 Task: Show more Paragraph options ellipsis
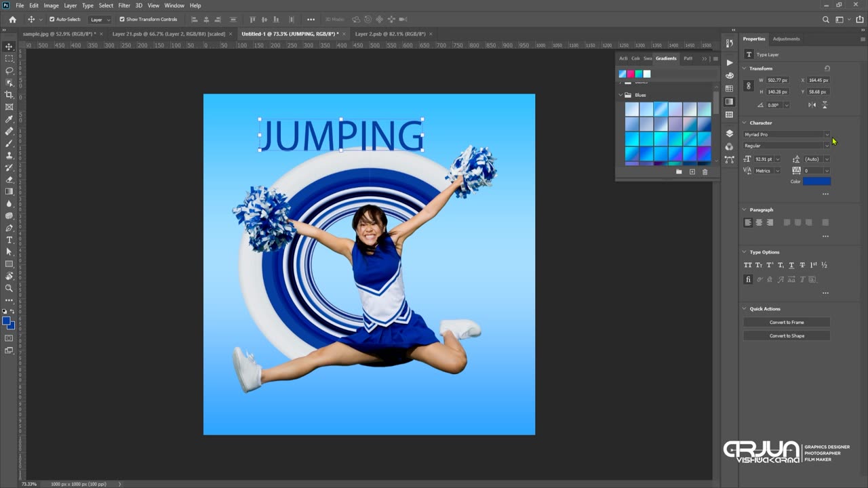[x=825, y=237]
